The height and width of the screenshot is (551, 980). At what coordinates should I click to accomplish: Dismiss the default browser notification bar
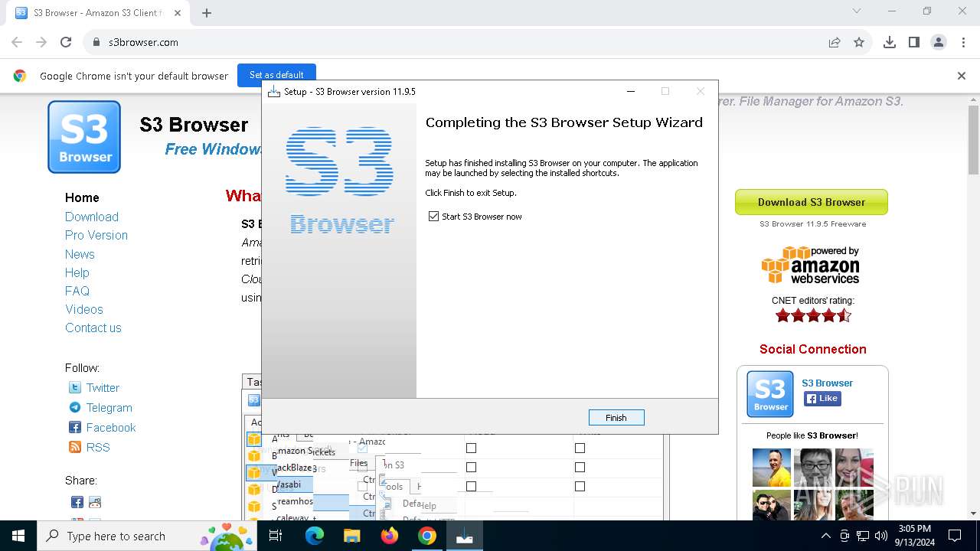click(962, 76)
